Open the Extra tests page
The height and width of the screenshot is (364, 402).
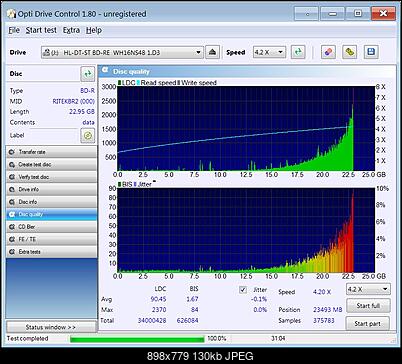[51, 252]
